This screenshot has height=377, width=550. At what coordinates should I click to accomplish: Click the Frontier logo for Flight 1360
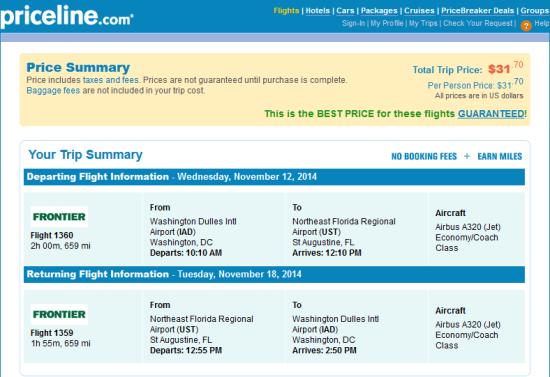click(x=59, y=217)
